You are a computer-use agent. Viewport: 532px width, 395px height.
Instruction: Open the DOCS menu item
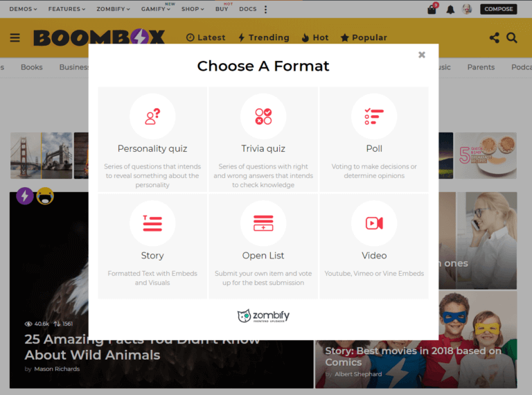click(x=248, y=9)
